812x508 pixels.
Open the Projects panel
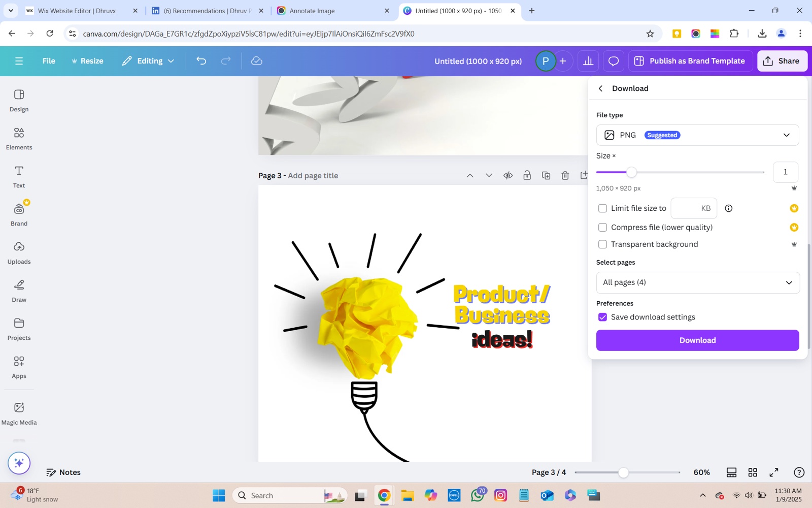pos(19,329)
